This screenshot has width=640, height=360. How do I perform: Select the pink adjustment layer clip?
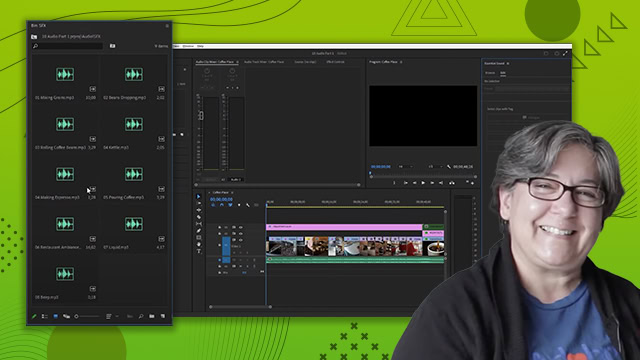coord(344,227)
